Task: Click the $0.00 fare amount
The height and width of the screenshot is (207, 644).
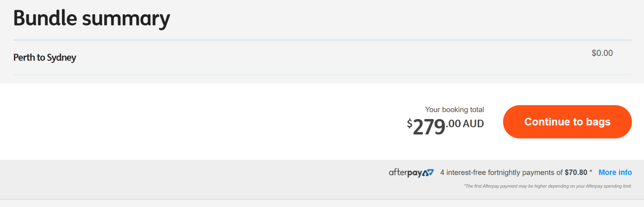Action: [602, 53]
